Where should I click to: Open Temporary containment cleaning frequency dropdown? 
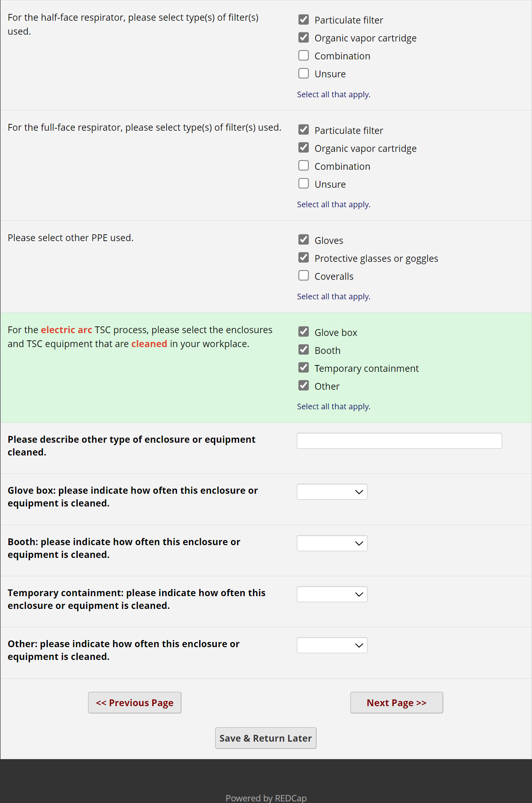pyautogui.click(x=332, y=594)
